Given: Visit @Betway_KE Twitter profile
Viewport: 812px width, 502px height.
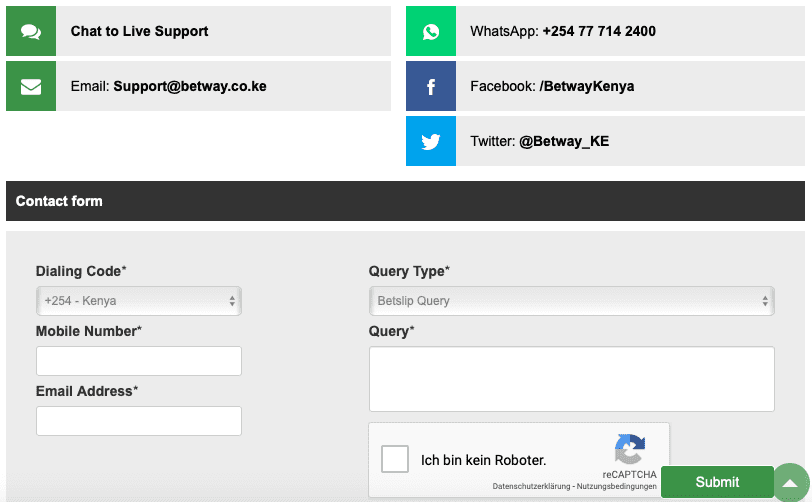Looking at the screenshot, I should (564, 141).
